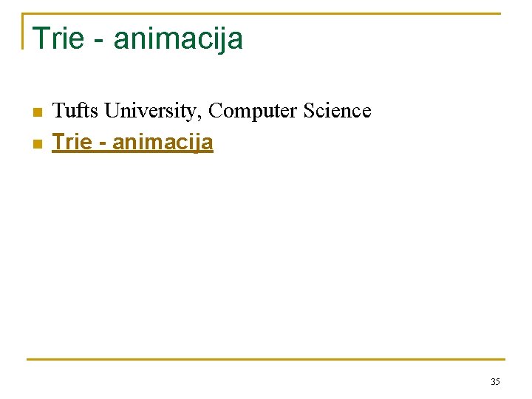
Task: Click the empty white area below the bullet list
Action: (x=266, y=251)
